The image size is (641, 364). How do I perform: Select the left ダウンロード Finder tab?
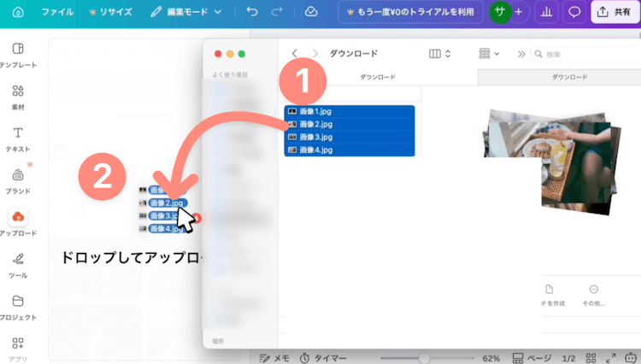[378, 77]
